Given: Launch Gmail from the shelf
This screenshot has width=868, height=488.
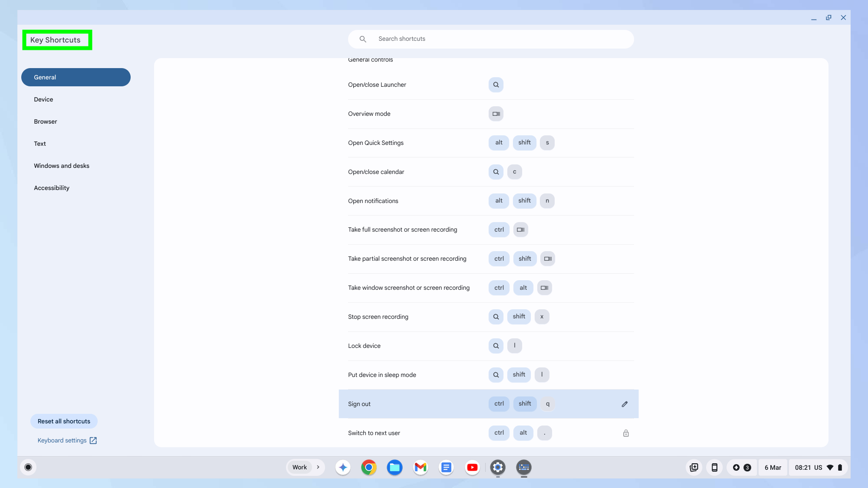Looking at the screenshot, I should coord(420,467).
